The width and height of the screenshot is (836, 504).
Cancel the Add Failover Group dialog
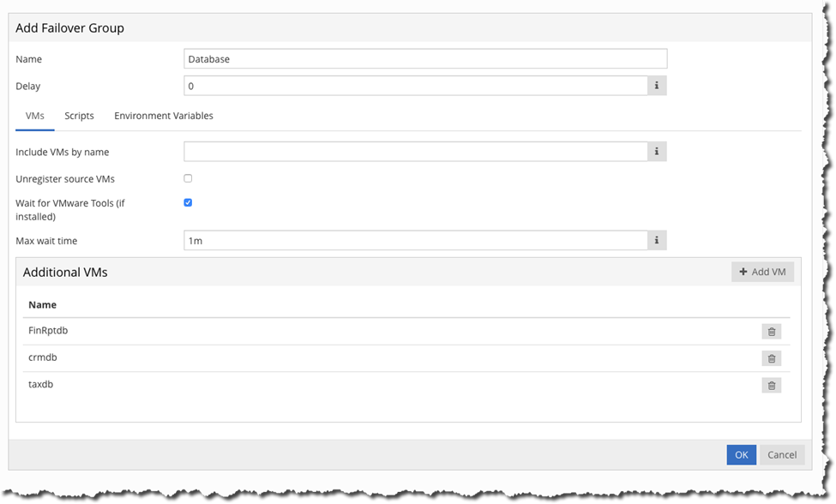[x=782, y=454]
